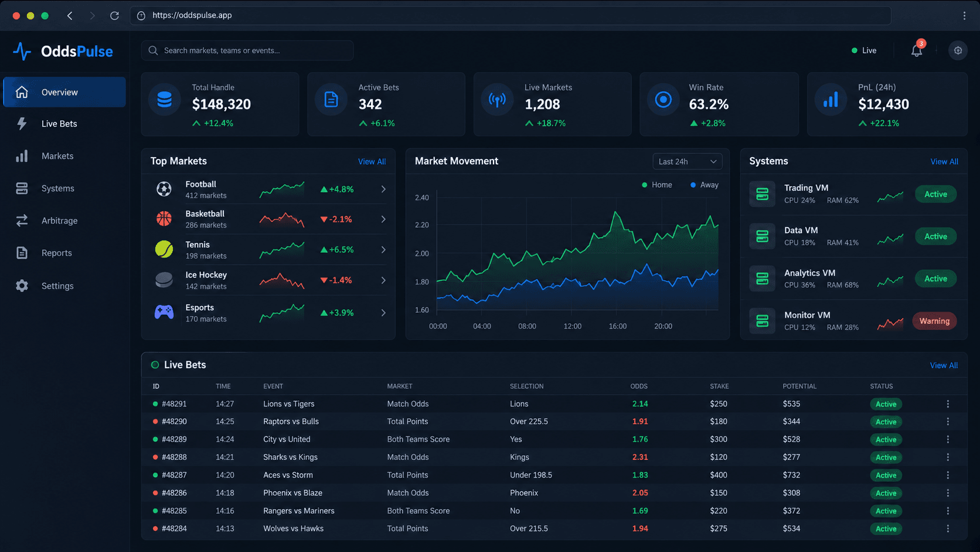Click the search magnifier icon

pyautogui.click(x=154, y=50)
